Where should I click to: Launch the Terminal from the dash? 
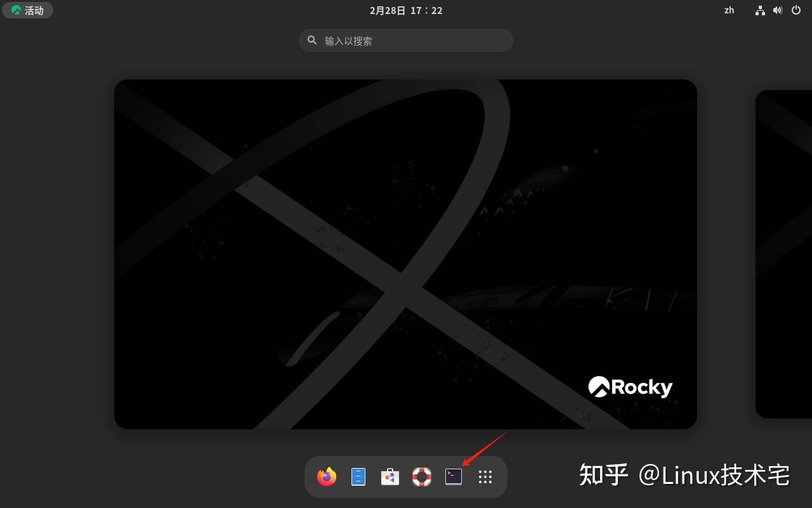[454, 477]
